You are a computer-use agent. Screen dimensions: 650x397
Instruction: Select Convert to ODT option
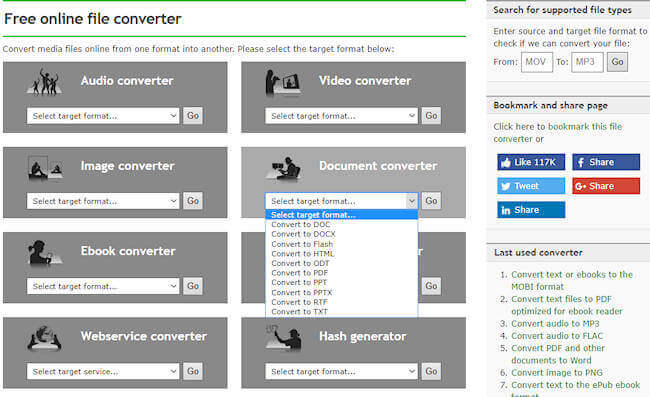tap(341, 263)
